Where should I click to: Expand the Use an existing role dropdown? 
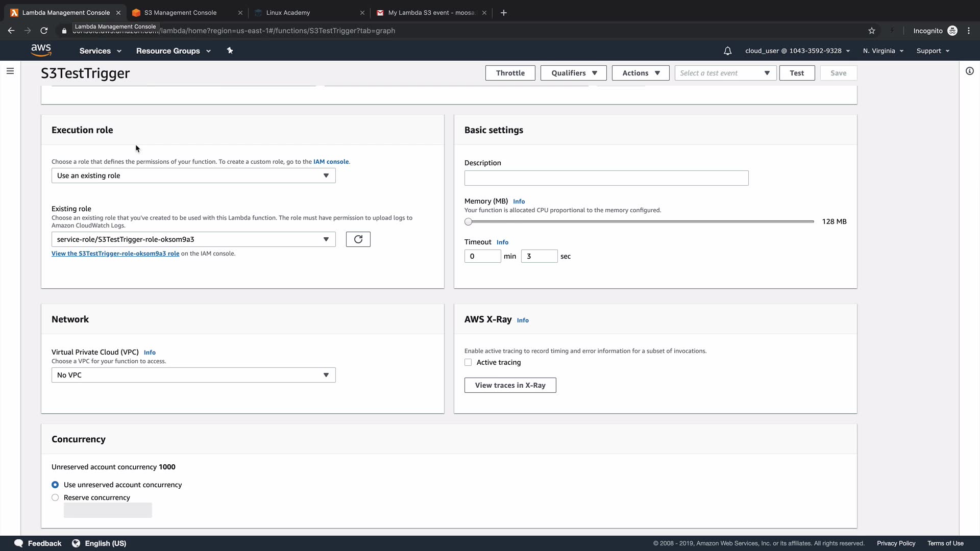point(193,176)
